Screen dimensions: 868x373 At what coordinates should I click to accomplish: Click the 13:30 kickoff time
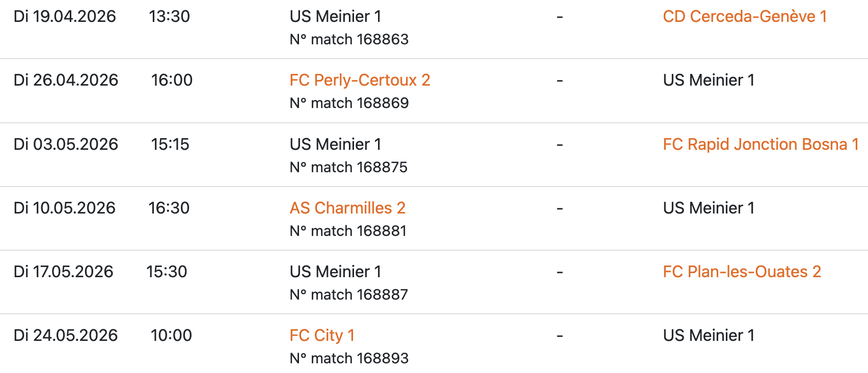(x=169, y=16)
